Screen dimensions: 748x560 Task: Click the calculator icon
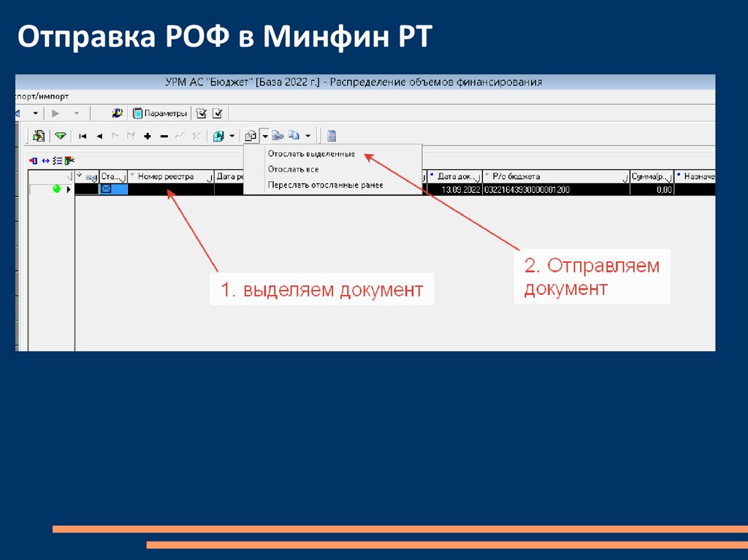coord(332,136)
